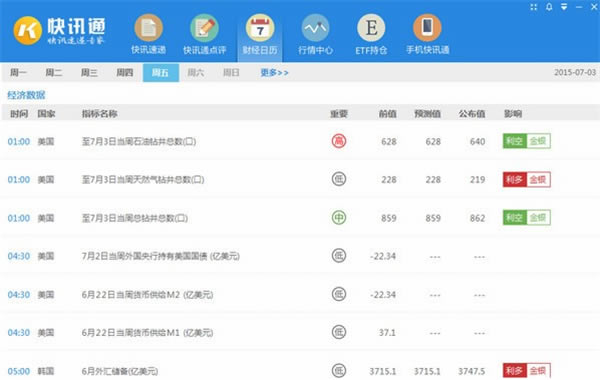Click the 公布值 column header
This screenshot has height=380, width=600.
[472, 114]
